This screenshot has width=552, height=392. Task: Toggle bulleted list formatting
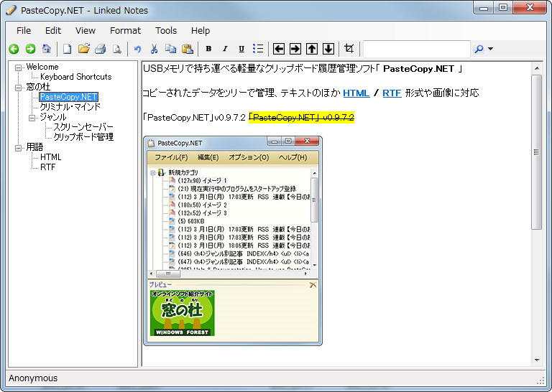tap(258, 49)
